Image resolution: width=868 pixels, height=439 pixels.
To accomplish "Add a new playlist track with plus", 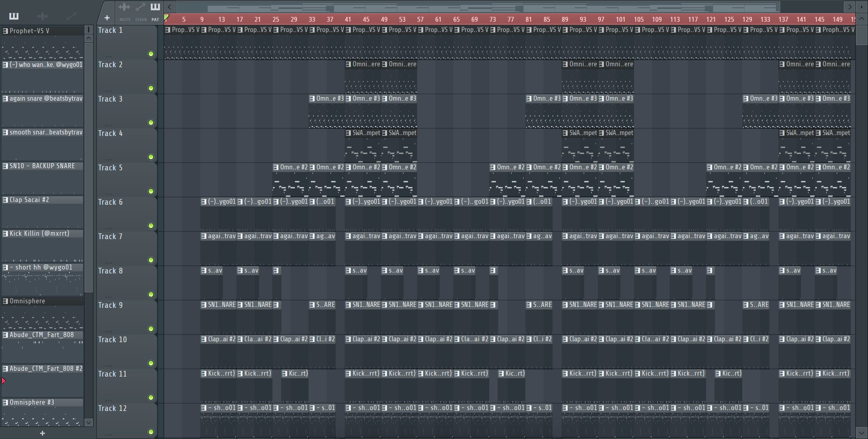I will (x=107, y=18).
